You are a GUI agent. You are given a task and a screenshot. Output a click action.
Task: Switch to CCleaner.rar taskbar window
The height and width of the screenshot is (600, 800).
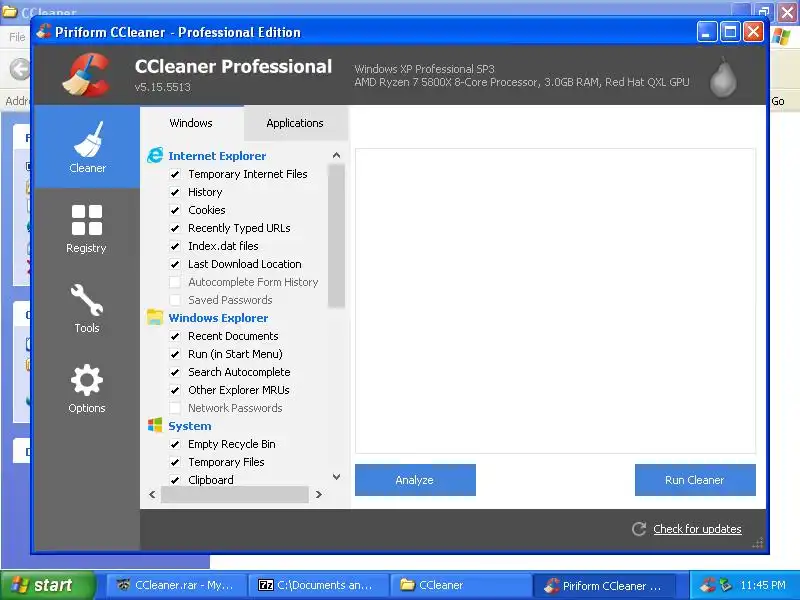(x=175, y=585)
